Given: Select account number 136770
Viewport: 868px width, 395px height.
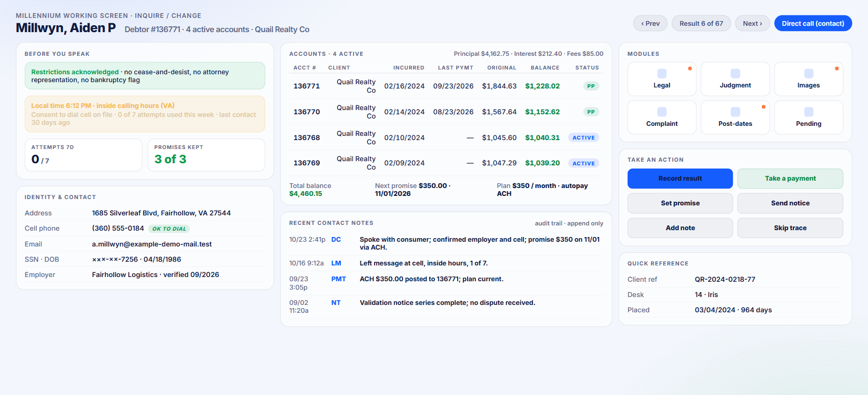Looking at the screenshot, I should pos(307,112).
